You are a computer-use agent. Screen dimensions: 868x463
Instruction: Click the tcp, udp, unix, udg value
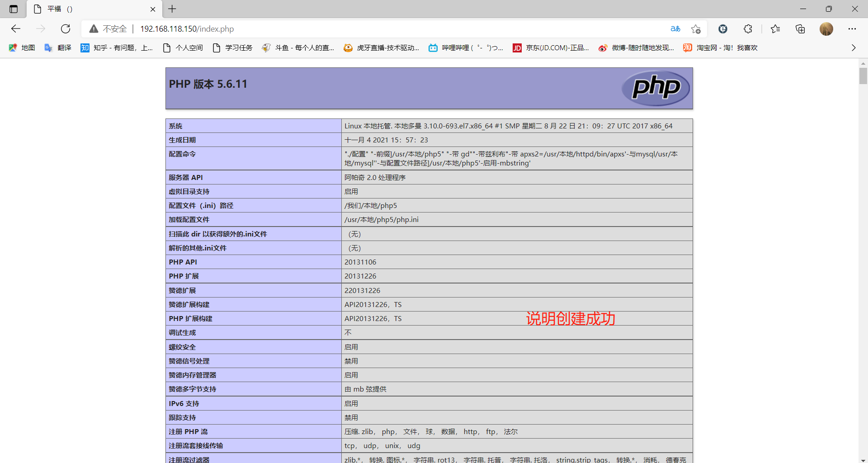click(382, 446)
